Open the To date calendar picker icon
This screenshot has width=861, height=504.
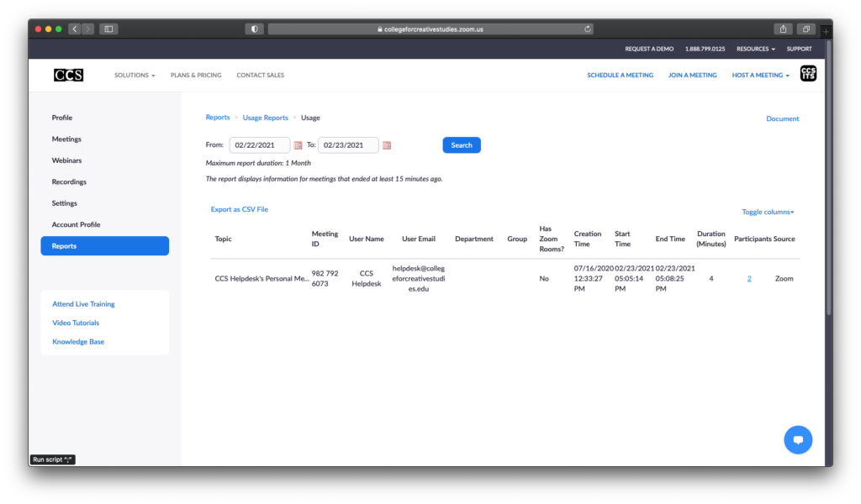(387, 145)
